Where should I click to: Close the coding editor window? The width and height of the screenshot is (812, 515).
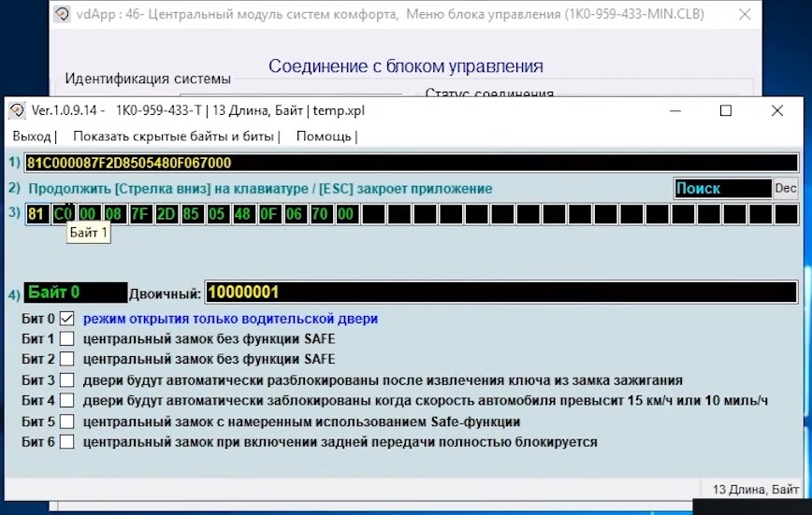coord(776,111)
